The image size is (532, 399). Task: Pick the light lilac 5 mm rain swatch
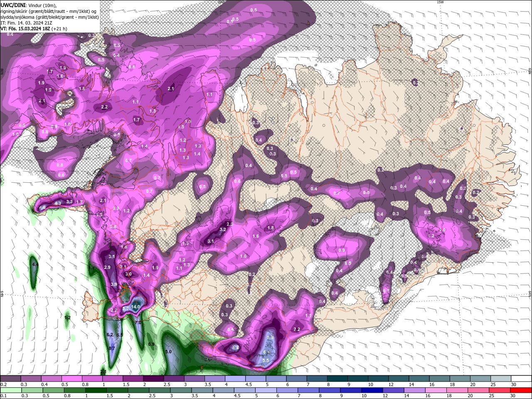[266, 390]
